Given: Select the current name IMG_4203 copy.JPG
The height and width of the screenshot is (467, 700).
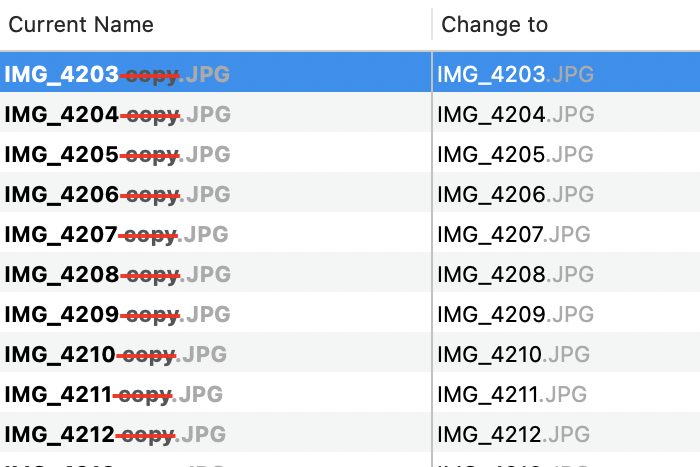Looking at the screenshot, I should (x=117, y=75).
